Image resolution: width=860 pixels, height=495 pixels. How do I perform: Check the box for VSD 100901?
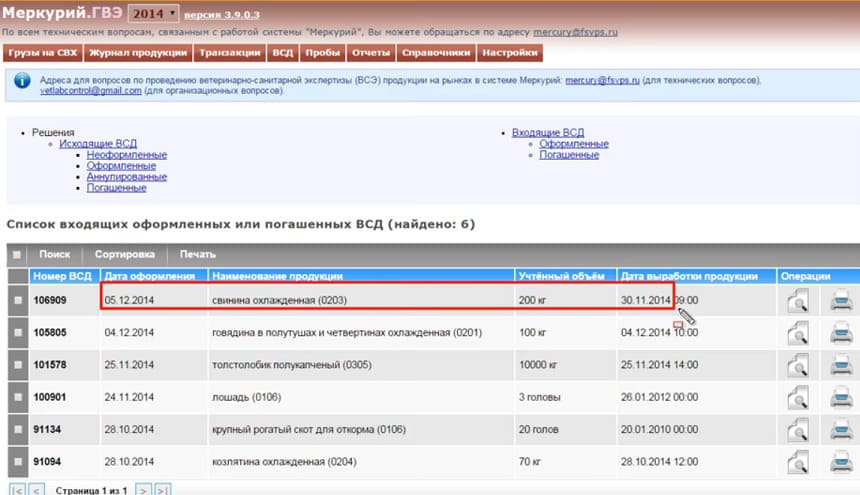coord(18,397)
